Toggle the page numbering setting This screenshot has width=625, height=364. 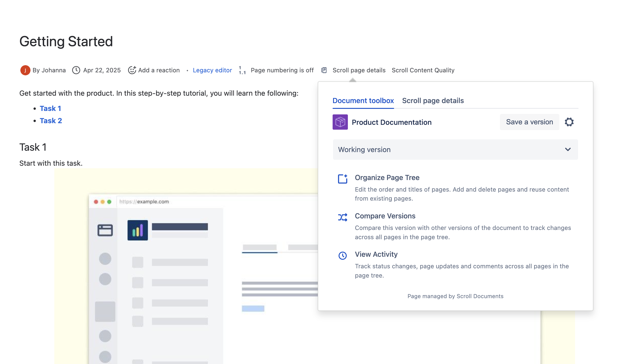[282, 70]
